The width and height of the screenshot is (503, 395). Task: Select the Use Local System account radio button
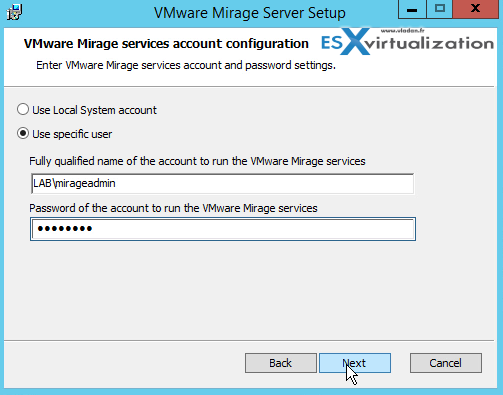click(x=23, y=109)
